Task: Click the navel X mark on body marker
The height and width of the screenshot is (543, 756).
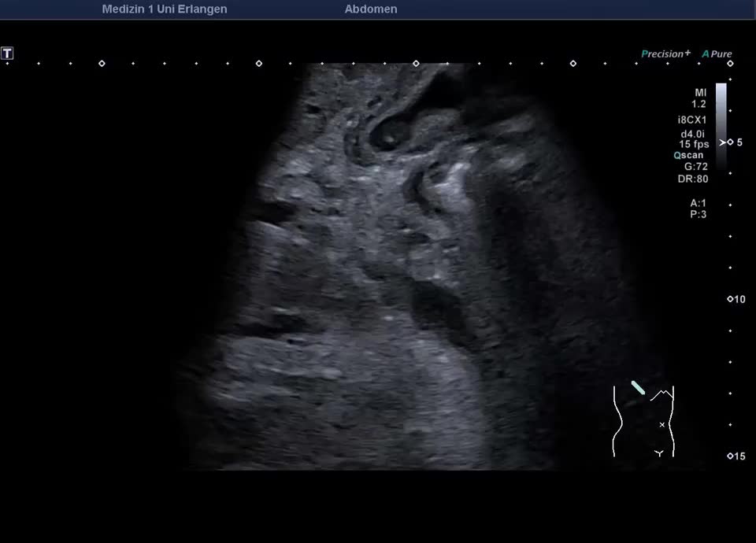Action: (x=662, y=425)
